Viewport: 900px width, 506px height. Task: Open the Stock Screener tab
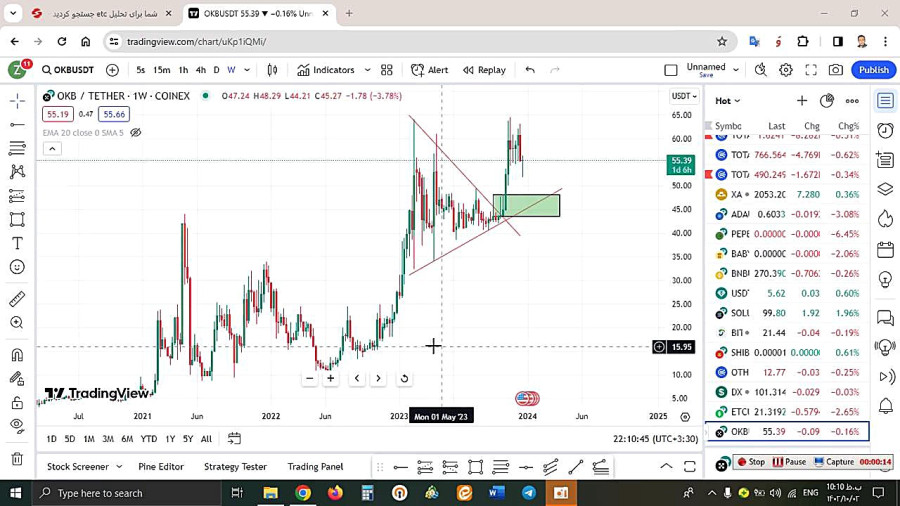(77, 467)
